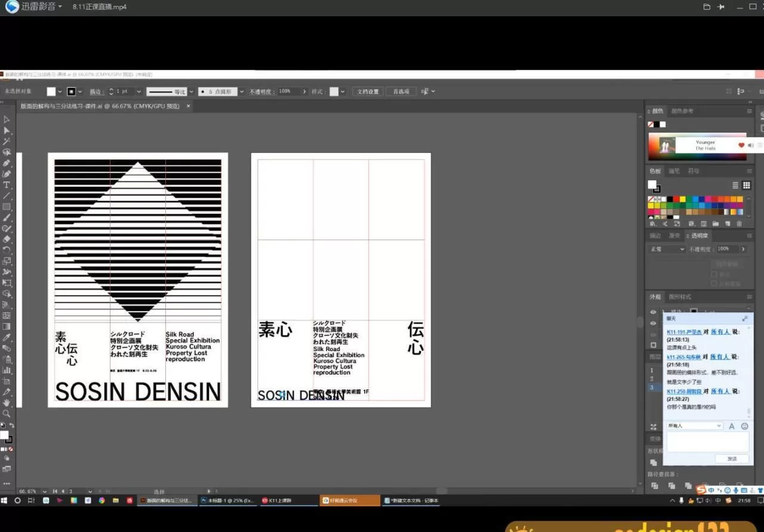Switch swatches panel to list view
The width and height of the screenshot is (764, 532).
click(735, 186)
